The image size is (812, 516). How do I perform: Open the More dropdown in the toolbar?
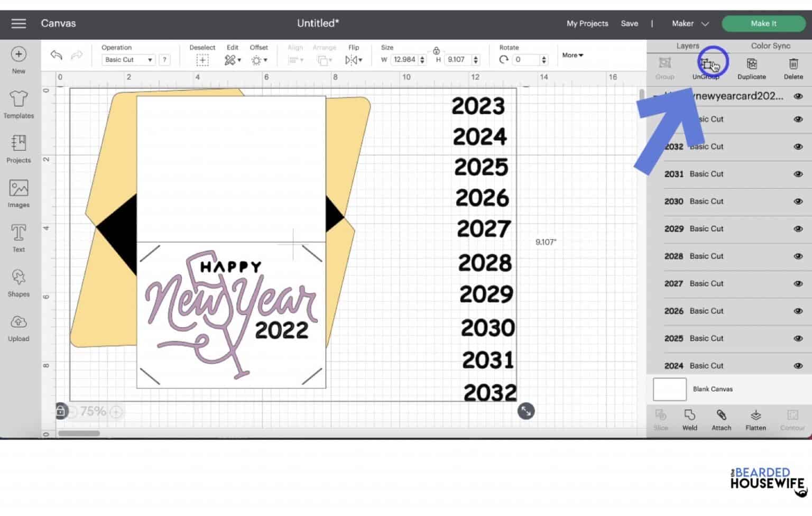point(572,55)
